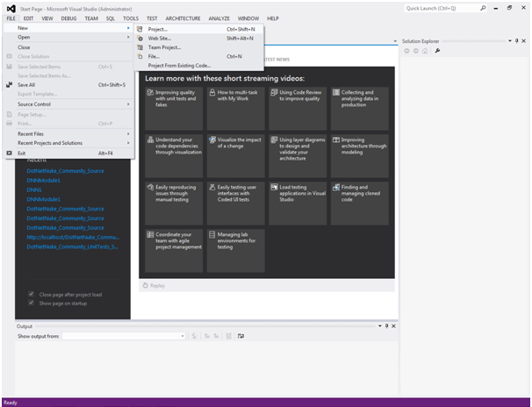
Task: Open the ANALYZE menu
Action: coord(219,18)
